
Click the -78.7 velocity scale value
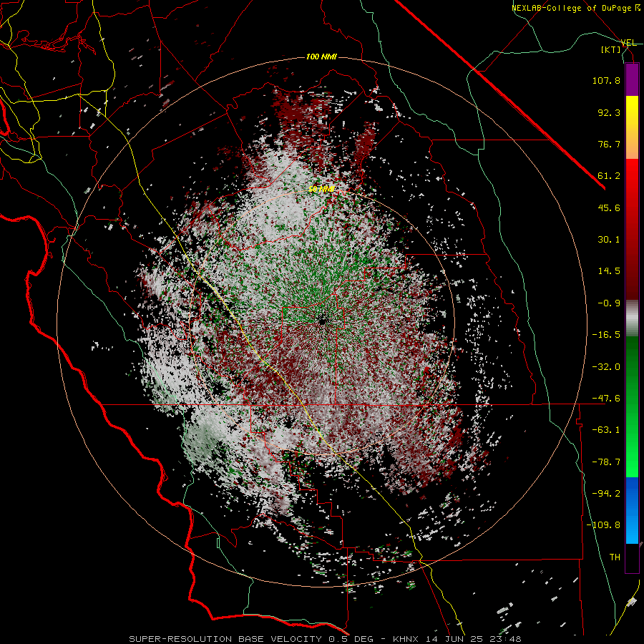(606, 462)
